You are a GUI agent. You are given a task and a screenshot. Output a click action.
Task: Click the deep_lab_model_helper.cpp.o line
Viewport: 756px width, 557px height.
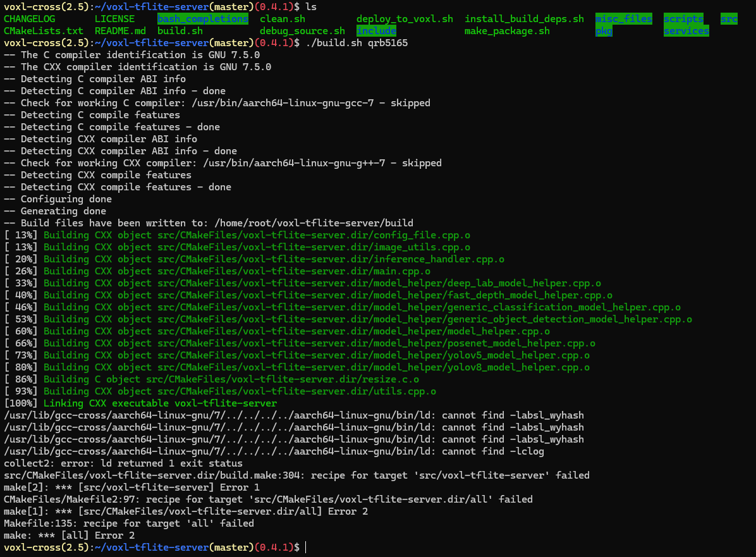pos(302,283)
